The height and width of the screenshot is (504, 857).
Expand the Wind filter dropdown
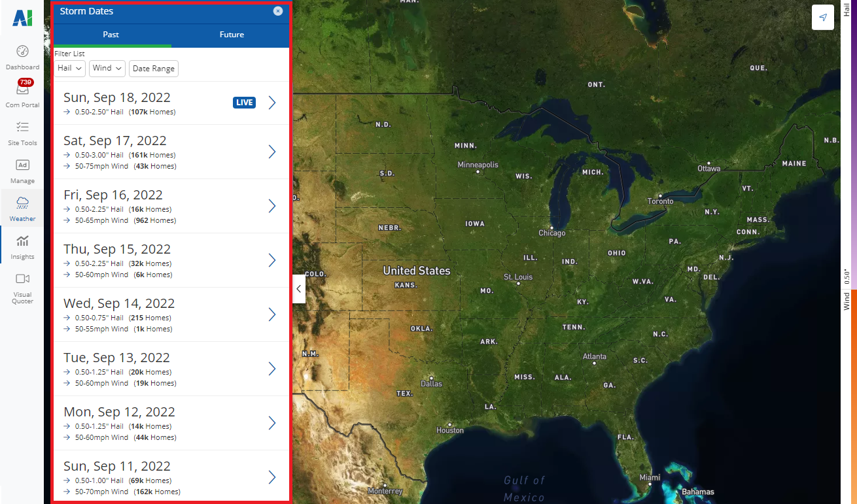click(x=107, y=68)
